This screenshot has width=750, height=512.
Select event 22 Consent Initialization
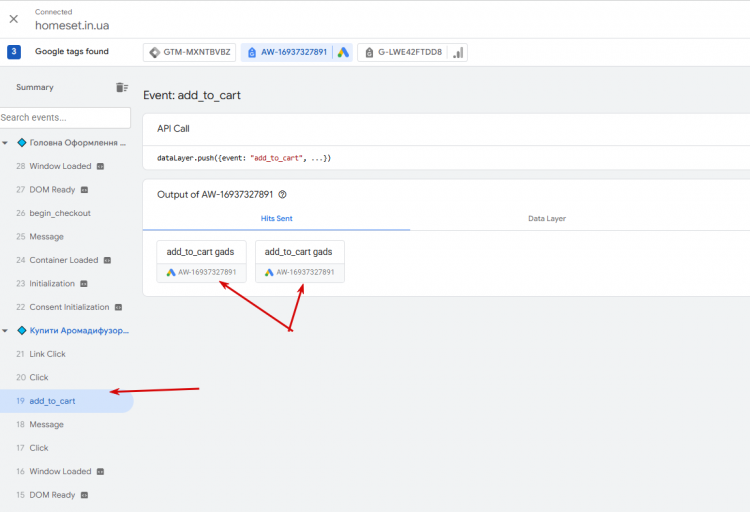69,307
